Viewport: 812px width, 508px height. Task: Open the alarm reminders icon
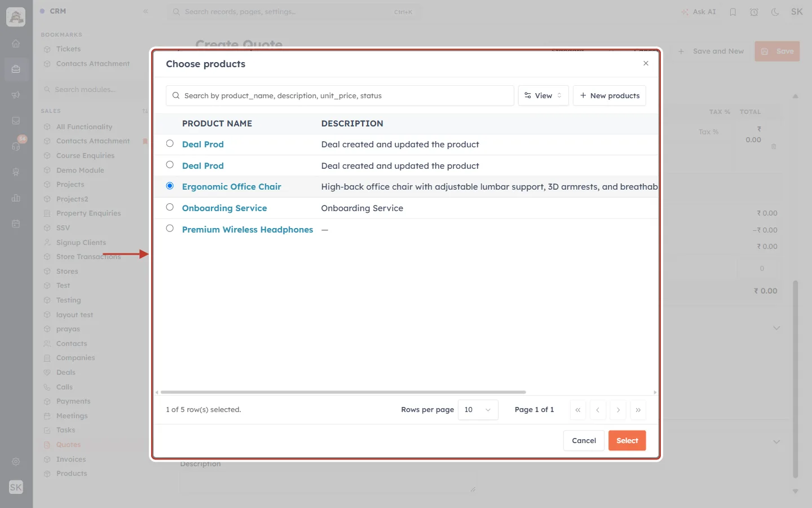(754, 12)
